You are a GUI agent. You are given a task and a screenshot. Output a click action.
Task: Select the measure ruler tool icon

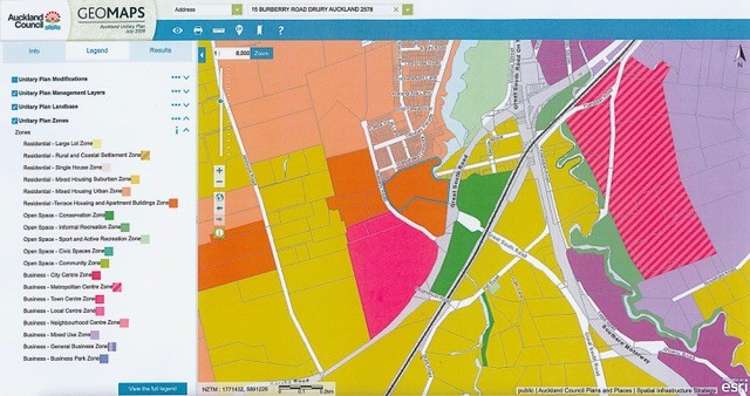coord(219,31)
